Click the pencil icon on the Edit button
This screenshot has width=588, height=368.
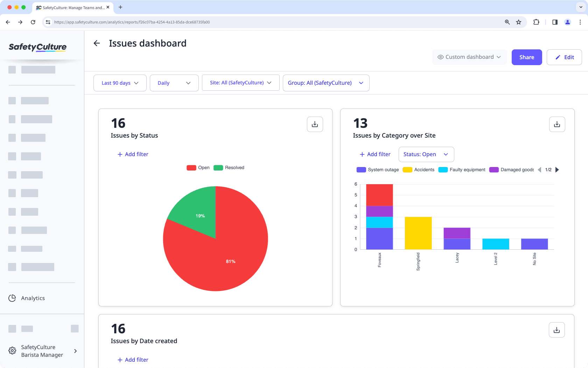click(559, 57)
